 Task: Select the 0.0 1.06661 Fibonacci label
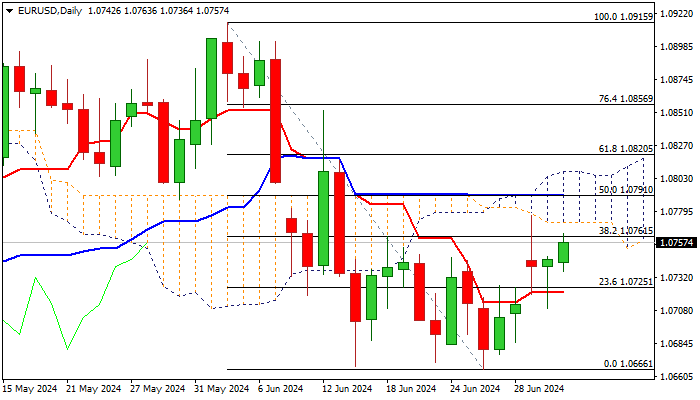(x=628, y=364)
